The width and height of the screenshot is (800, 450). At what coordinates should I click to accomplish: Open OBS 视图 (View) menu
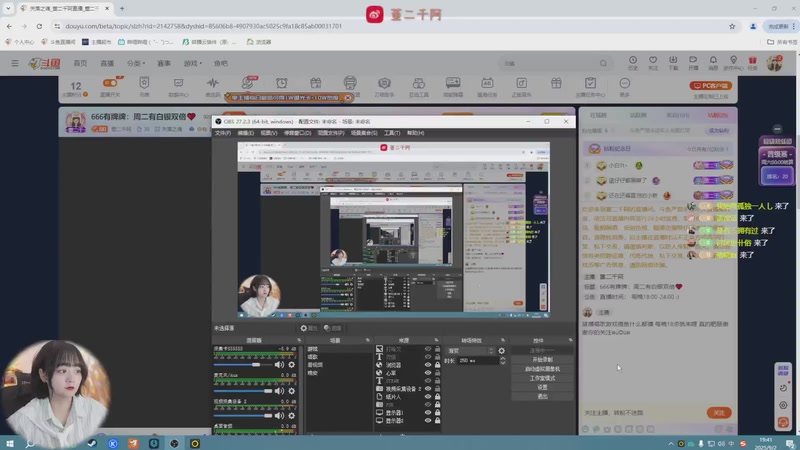[x=269, y=133]
